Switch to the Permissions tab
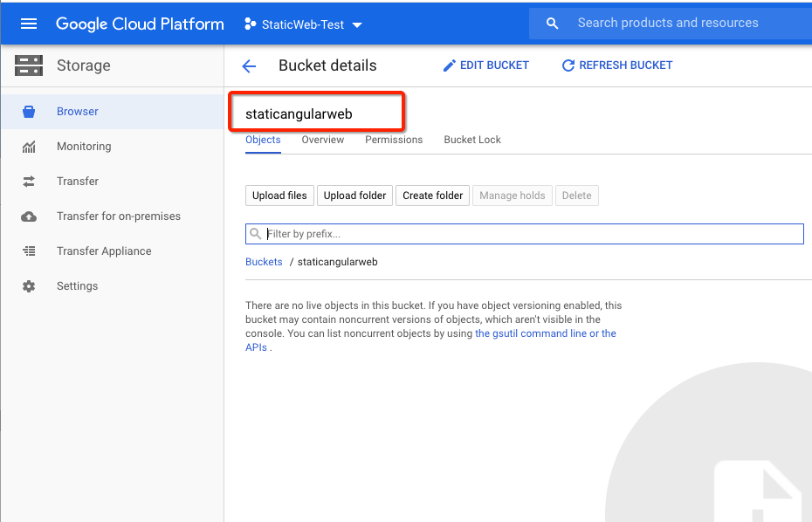Screen dimensions: 812x522 pos(394,140)
